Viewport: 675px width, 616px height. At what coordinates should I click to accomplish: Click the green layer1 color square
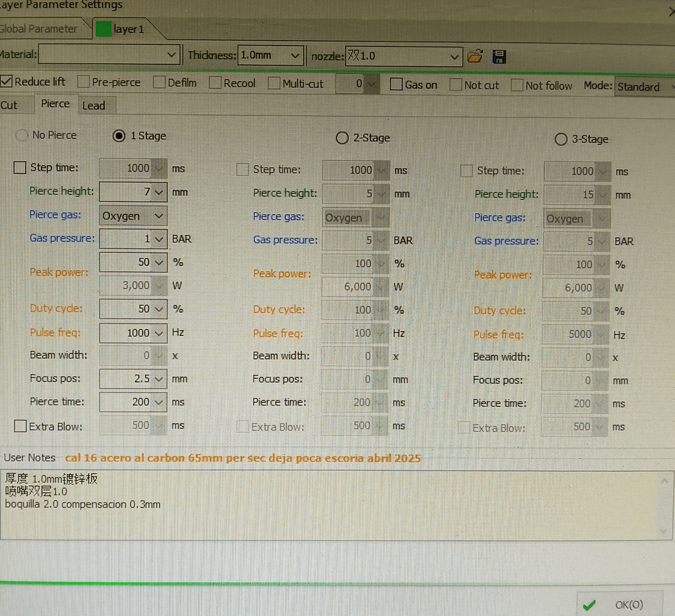[103, 29]
